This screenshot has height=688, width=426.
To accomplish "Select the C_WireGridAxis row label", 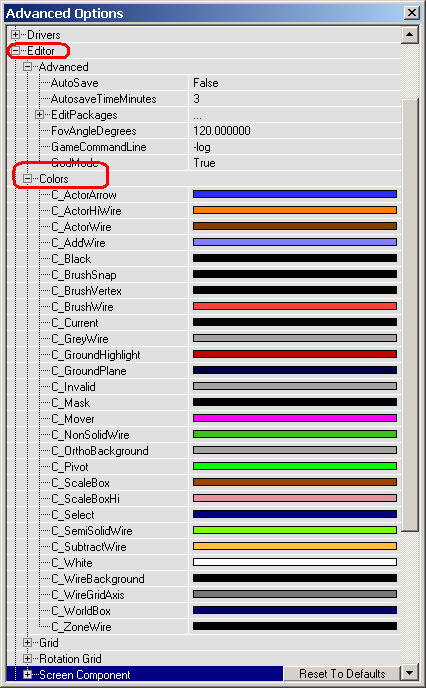I will click(x=88, y=595).
